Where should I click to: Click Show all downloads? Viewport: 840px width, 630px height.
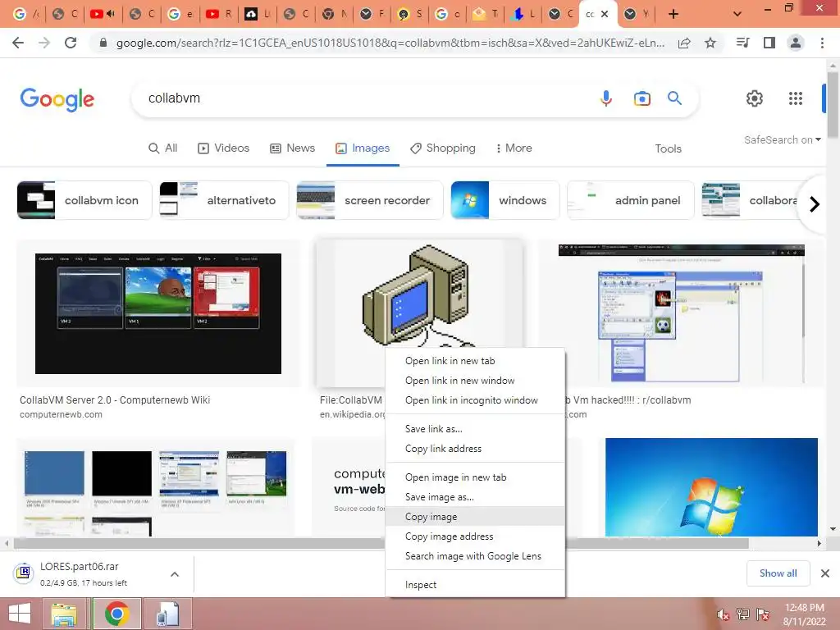tap(778, 573)
